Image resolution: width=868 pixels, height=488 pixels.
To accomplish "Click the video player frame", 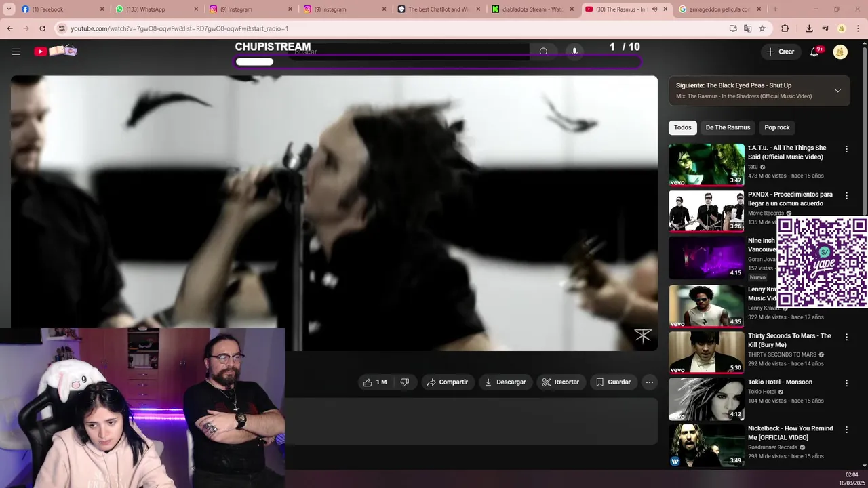I will tap(334, 213).
